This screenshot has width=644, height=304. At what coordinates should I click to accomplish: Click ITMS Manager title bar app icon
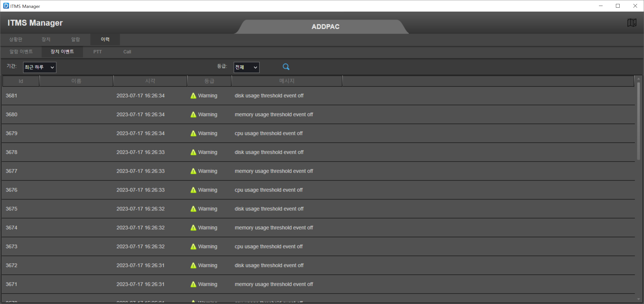click(6, 6)
